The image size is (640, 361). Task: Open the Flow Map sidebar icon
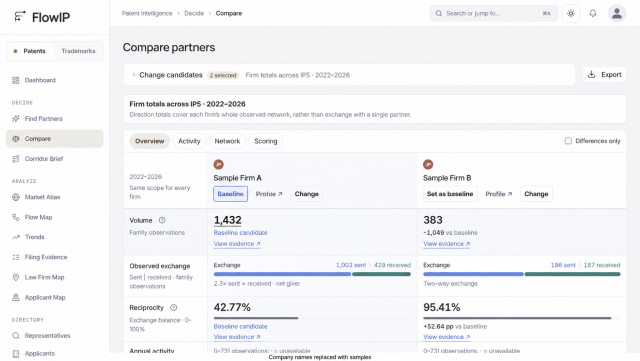pyautogui.click(x=16, y=217)
